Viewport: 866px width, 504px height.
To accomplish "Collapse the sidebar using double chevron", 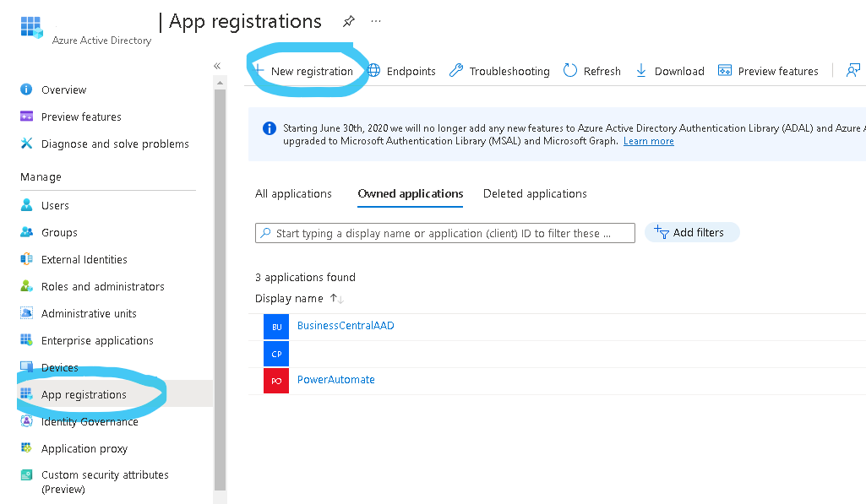I will coord(217,66).
